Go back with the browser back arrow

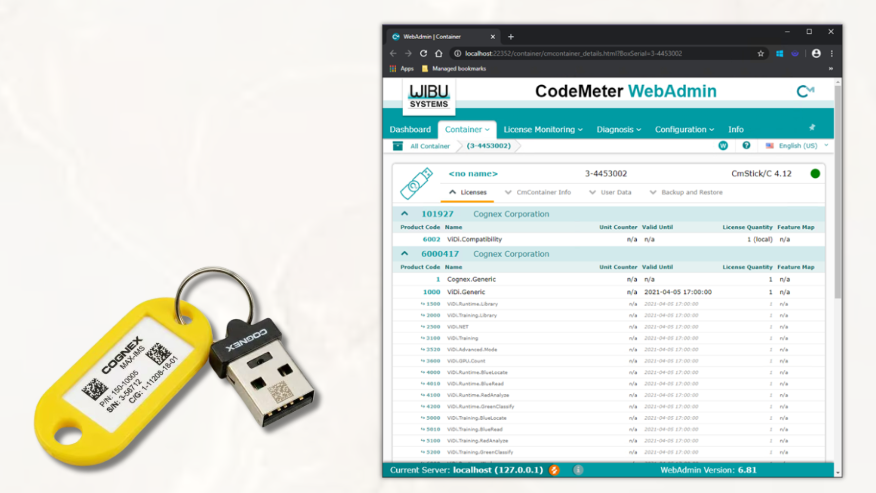coord(393,54)
